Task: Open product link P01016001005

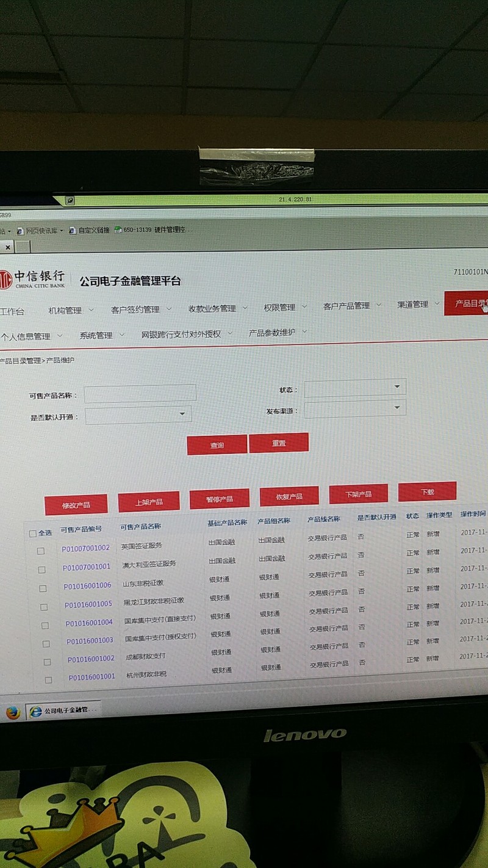Action: [x=88, y=604]
